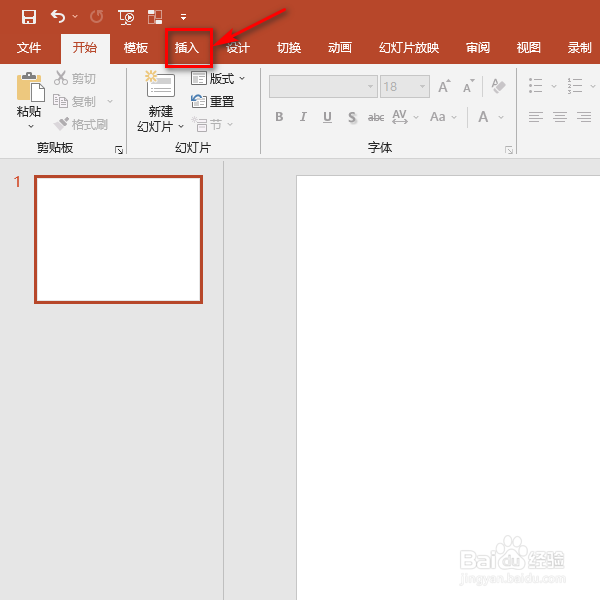This screenshot has height=600, width=600.
Task: Center align text
Action: pyautogui.click(x=560, y=117)
